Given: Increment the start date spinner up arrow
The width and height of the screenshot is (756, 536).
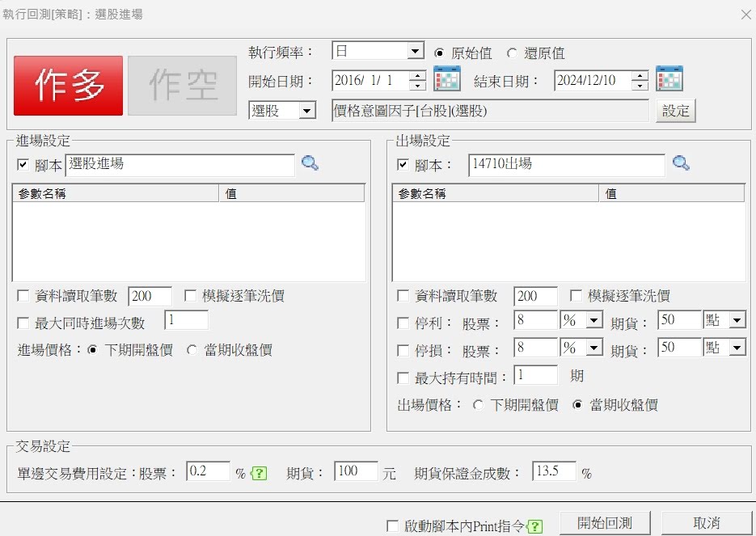Looking at the screenshot, I should 417,76.
